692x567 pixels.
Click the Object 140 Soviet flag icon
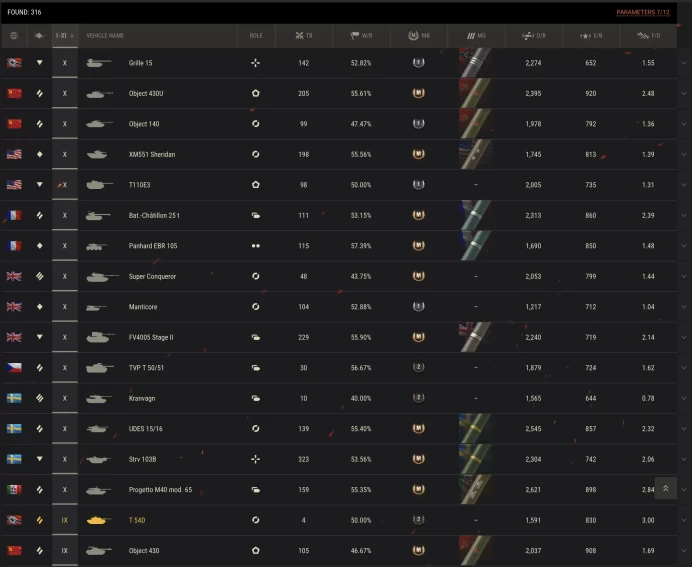tap(14, 124)
